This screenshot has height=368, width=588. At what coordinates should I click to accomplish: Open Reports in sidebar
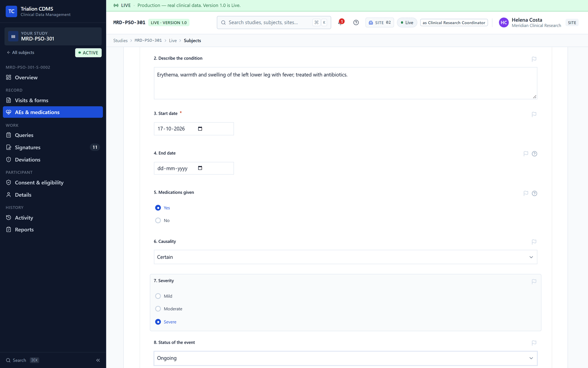53,230
